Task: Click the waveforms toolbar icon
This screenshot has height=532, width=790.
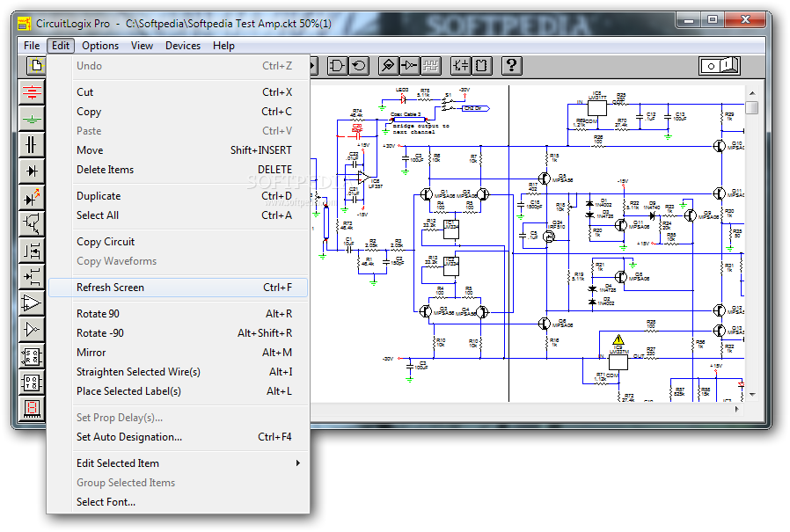Action: 430,65
